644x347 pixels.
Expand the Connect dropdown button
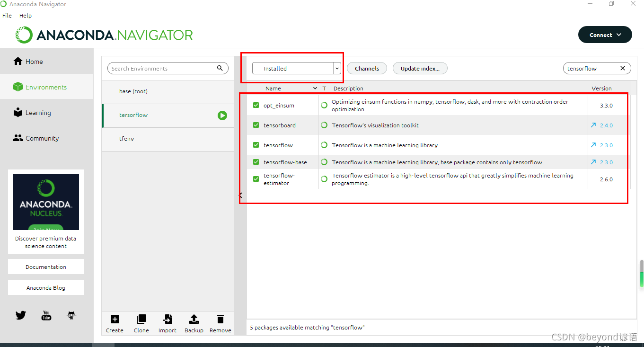[605, 35]
